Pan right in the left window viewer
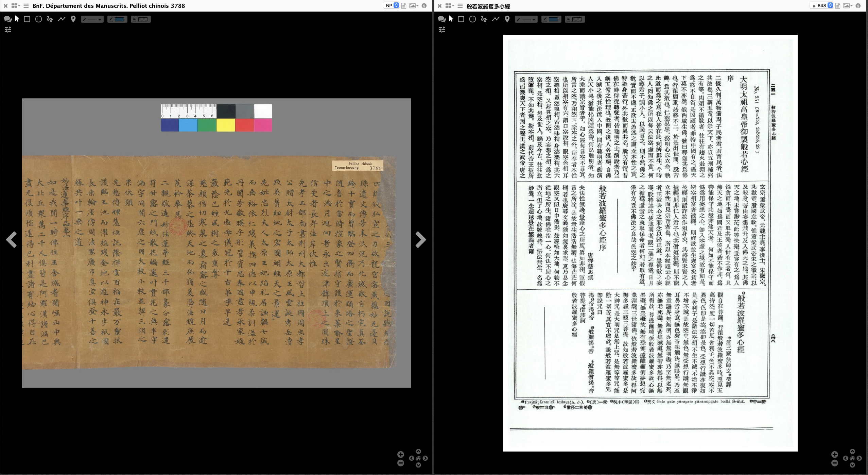 point(425,458)
